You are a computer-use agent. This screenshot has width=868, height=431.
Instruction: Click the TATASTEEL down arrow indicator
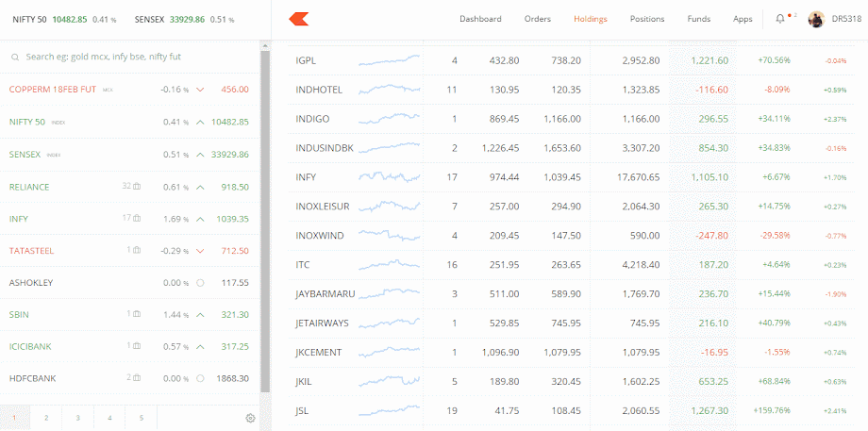[200, 251]
